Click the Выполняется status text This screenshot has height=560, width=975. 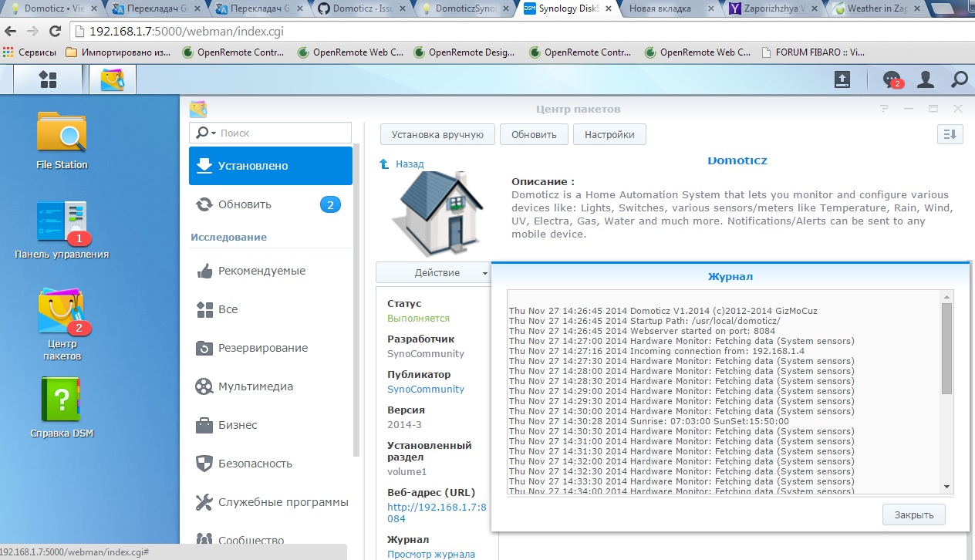click(x=418, y=318)
